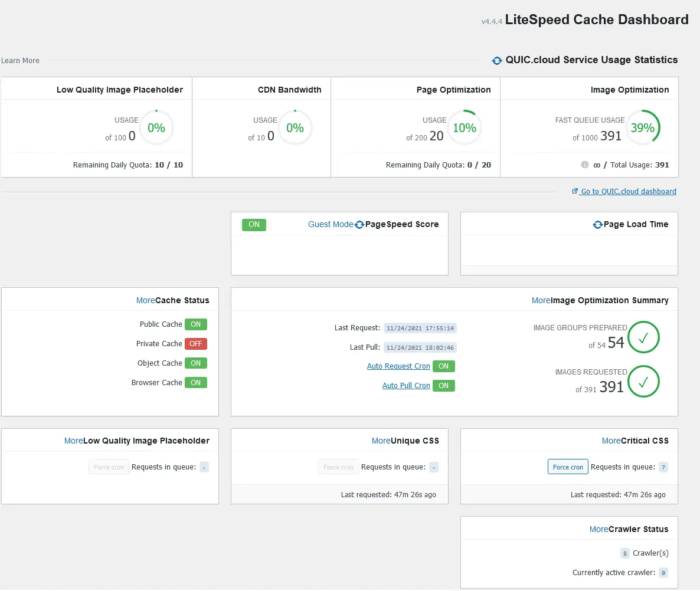Click the Page Optimization 10% usage ring
Viewport: 700px width, 591px height.
(x=465, y=128)
